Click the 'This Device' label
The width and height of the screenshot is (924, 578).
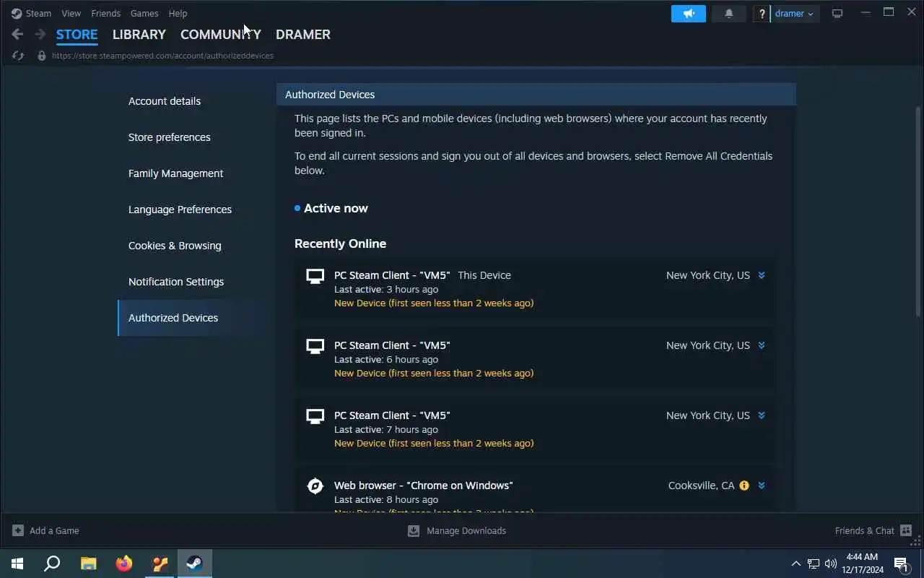484,275
